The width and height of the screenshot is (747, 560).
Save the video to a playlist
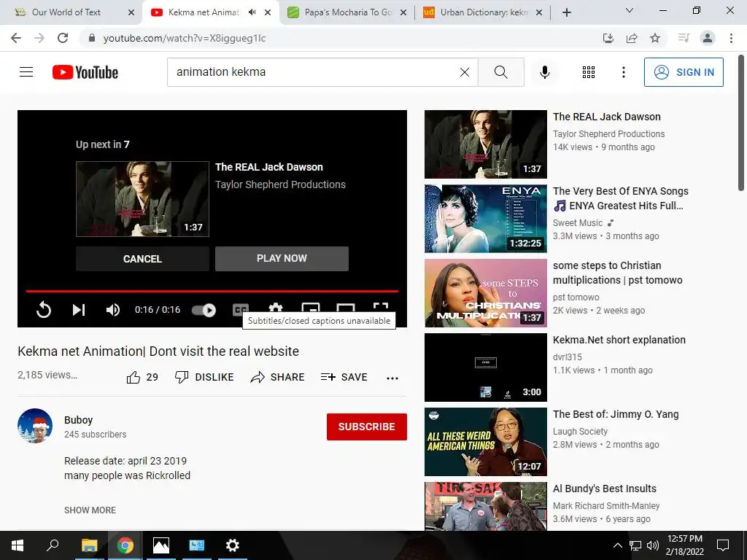click(344, 377)
